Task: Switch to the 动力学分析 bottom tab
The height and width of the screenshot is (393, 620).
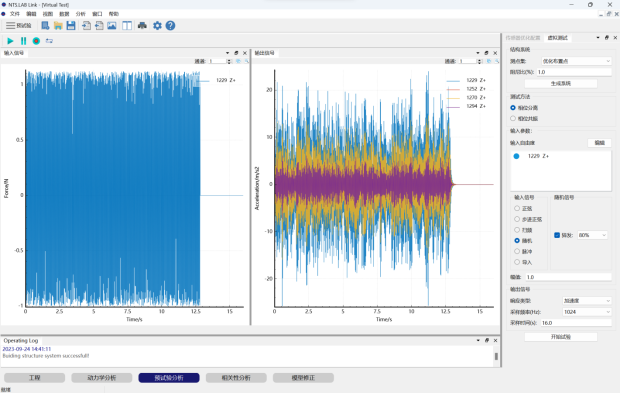Action: point(102,378)
